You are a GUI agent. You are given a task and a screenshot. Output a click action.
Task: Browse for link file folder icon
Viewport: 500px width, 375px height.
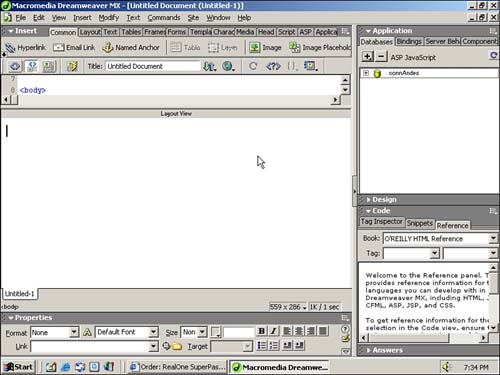tap(177, 346)
